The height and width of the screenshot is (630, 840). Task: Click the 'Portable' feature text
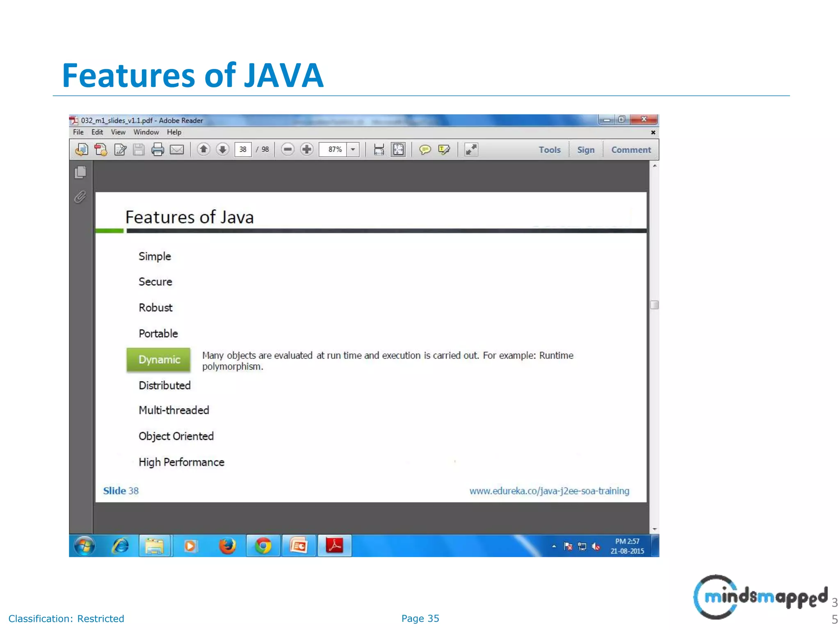click(158, 333)
